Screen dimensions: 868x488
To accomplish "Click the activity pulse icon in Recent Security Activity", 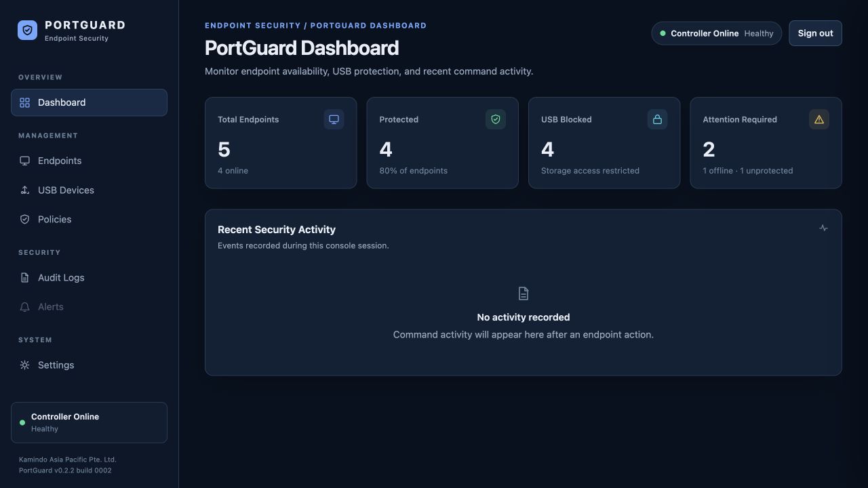I will (x=823, y=228).
